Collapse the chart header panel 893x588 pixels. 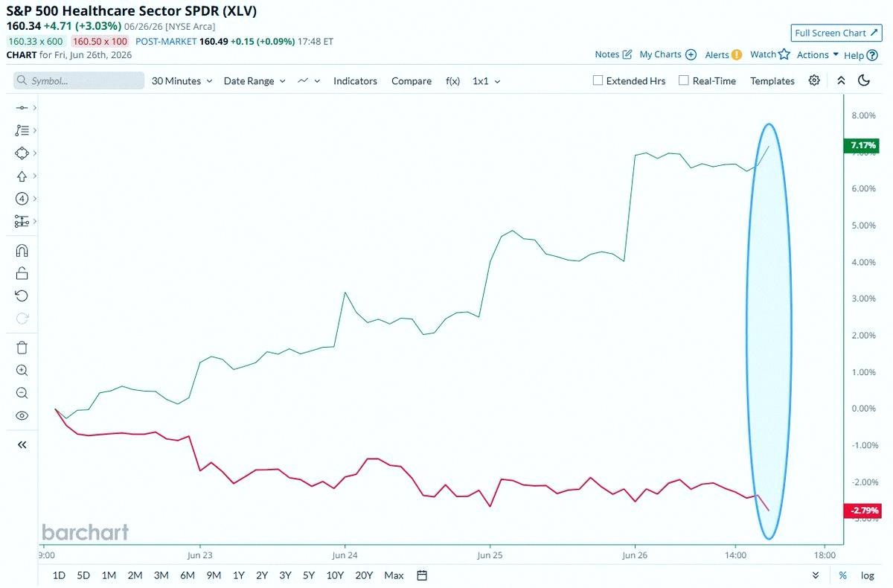click(x=841, y=80)
